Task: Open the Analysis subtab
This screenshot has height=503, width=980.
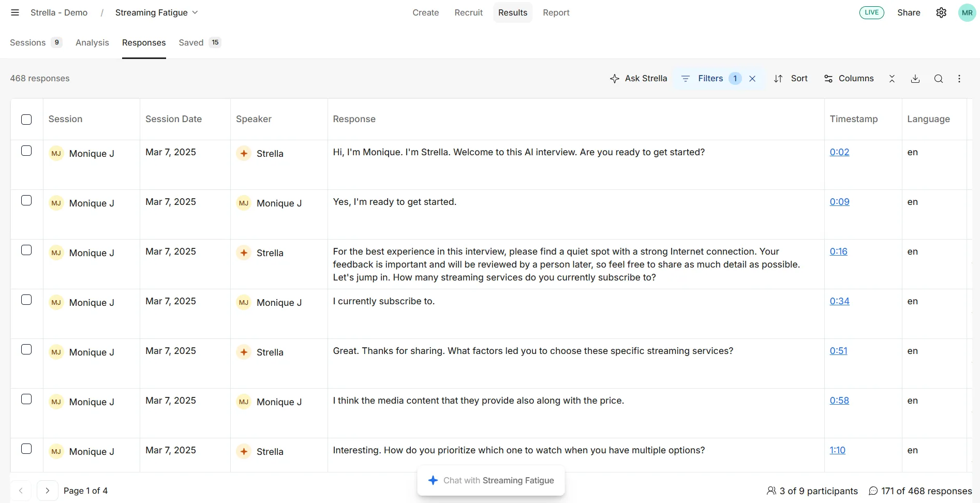Action: click(92, 42)
